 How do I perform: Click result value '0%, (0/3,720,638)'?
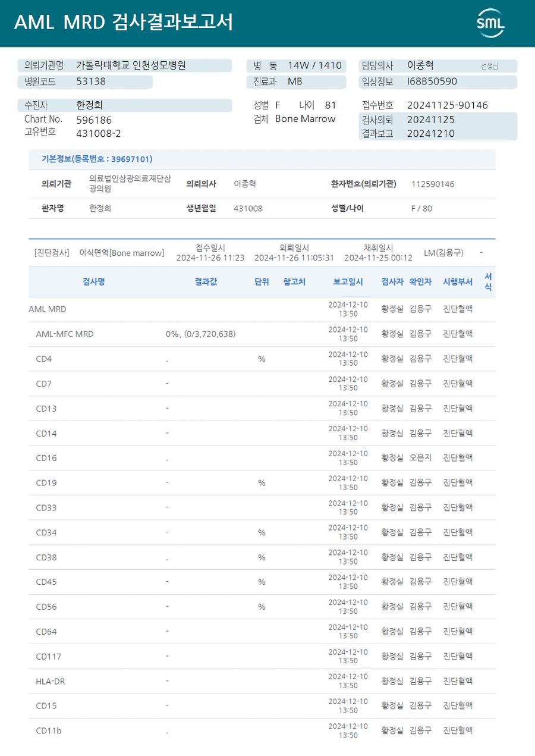[x=201, y=334]
